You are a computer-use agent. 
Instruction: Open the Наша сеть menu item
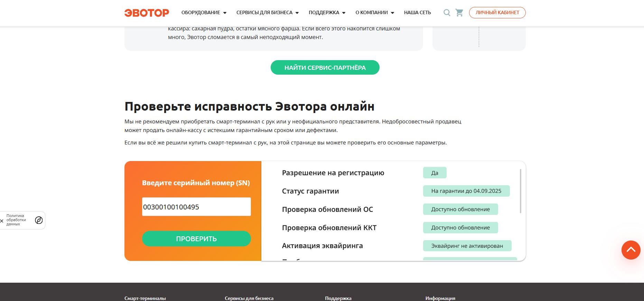click(x=418, y=12)
